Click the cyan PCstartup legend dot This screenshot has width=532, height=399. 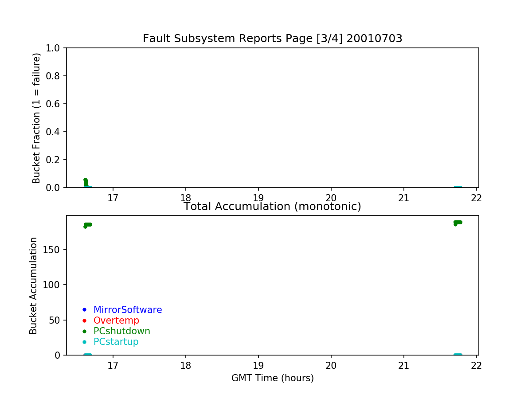84,342
